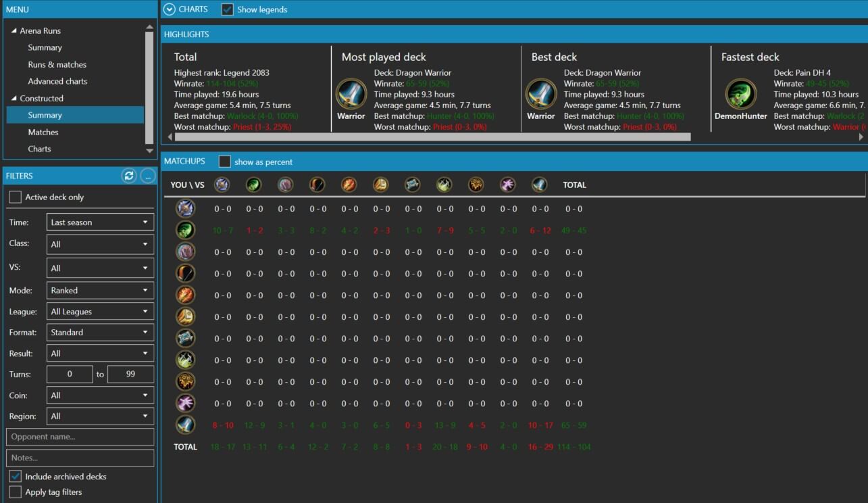Click the DemonHunter icon under Fastest deck
This screenshot has width=868, height=503.
[740, 94]
